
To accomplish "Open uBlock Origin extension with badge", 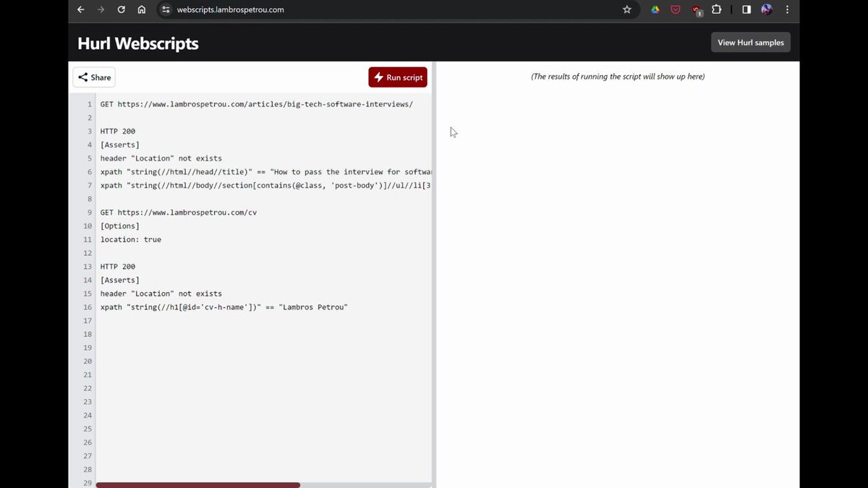I will pos(697,10).
